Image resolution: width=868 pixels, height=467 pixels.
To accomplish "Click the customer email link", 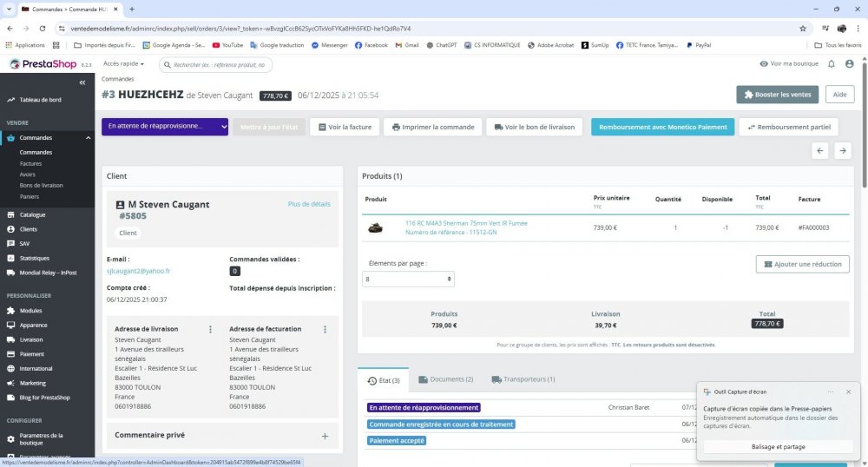I will [138, 271].
